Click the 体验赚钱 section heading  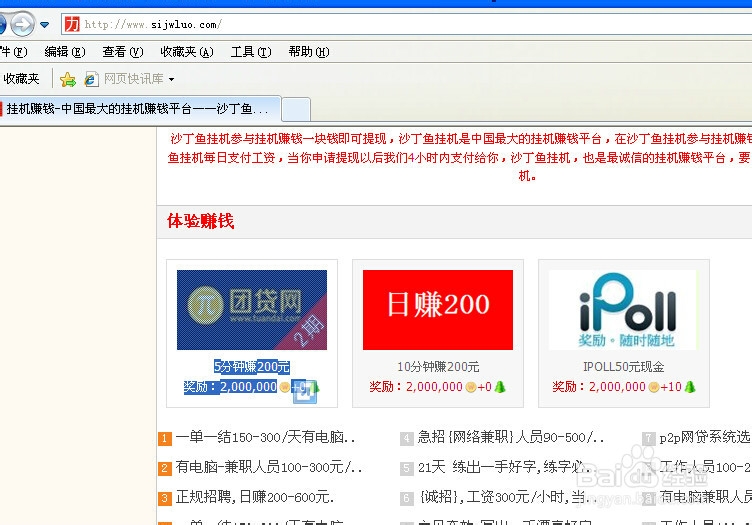[x=200, y=221]
